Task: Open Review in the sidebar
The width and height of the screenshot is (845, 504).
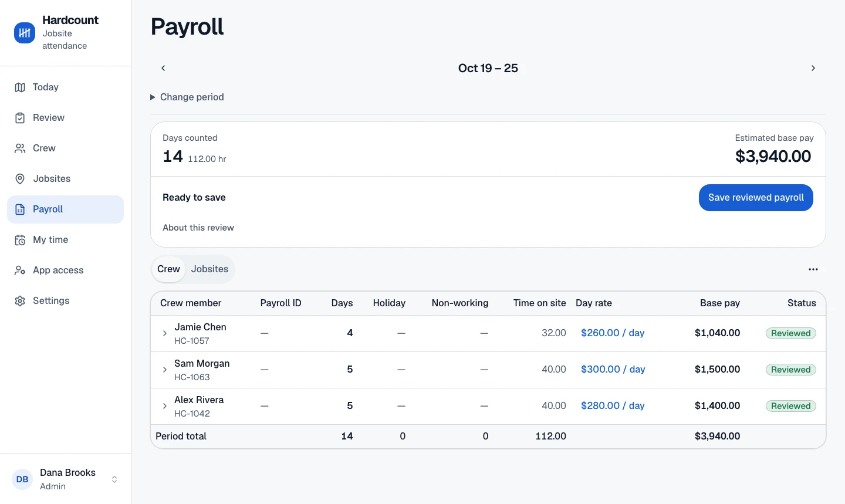Action: [66, 118]
